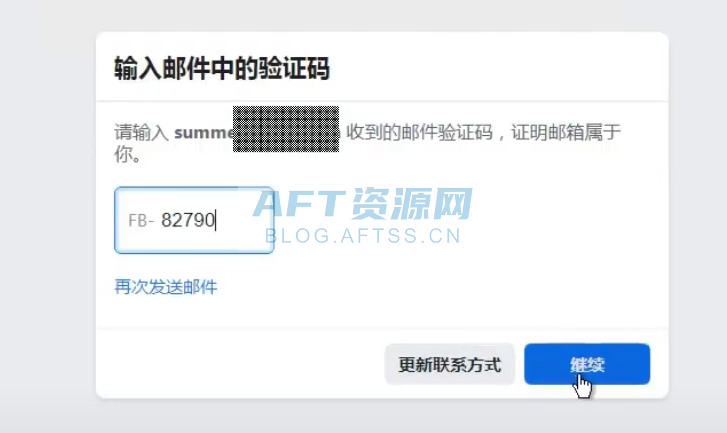
Task: Click the 输入邮件中的验证码 dialog title
Action: coord(223,69)
